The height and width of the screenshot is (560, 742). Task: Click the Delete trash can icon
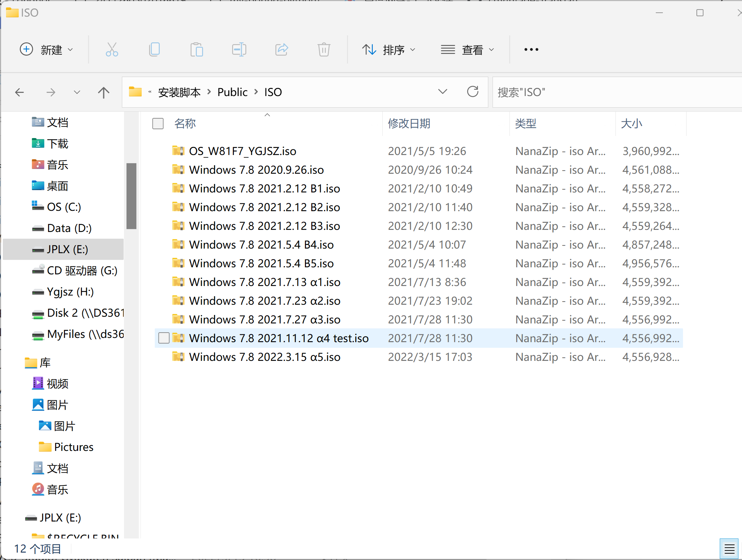pos(324,50)
